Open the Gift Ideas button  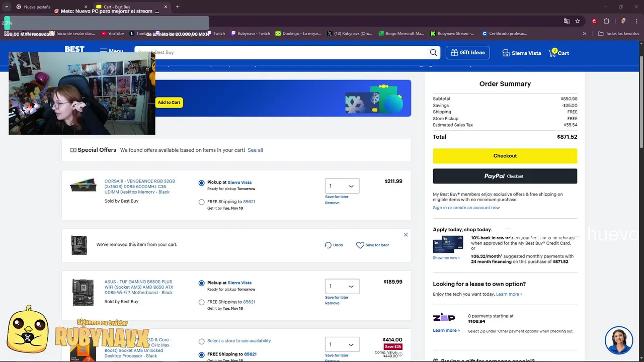(467, 52)
